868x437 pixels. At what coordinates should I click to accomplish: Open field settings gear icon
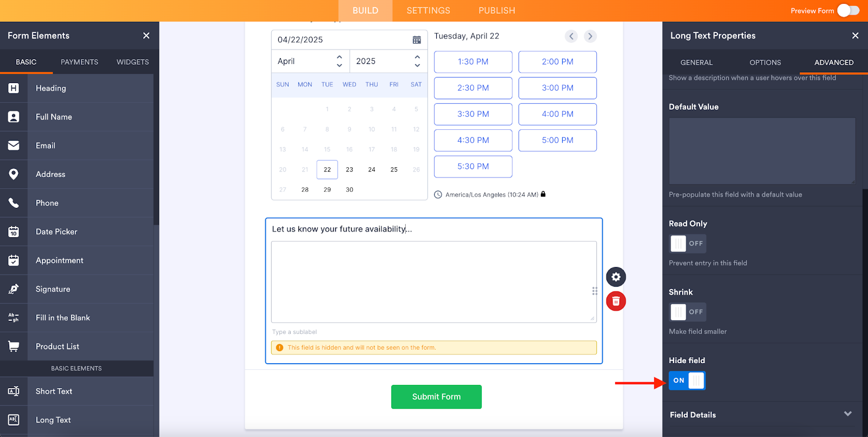[x=616, y=277]
